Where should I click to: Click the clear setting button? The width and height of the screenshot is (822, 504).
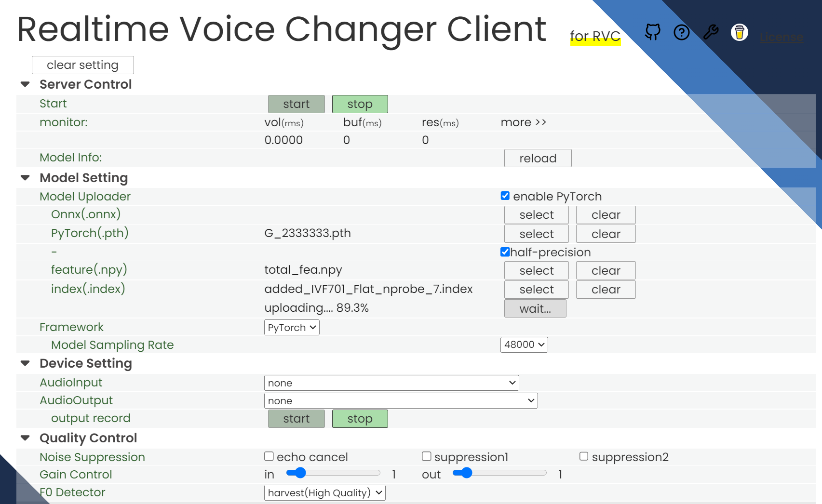point(82,65)
